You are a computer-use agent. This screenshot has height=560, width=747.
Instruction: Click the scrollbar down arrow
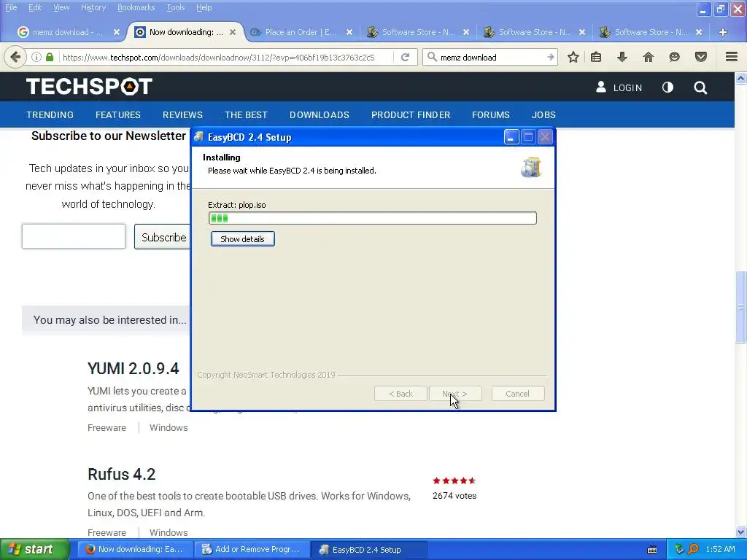coord(740,532)
